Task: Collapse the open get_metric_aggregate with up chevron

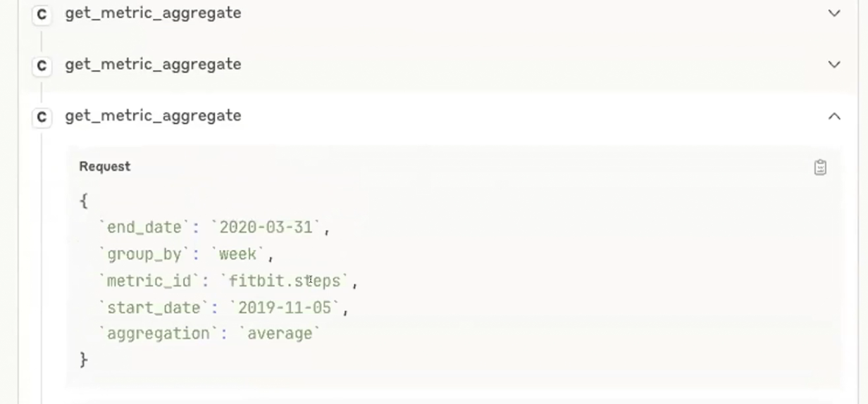Action: [x=834, y=116]
